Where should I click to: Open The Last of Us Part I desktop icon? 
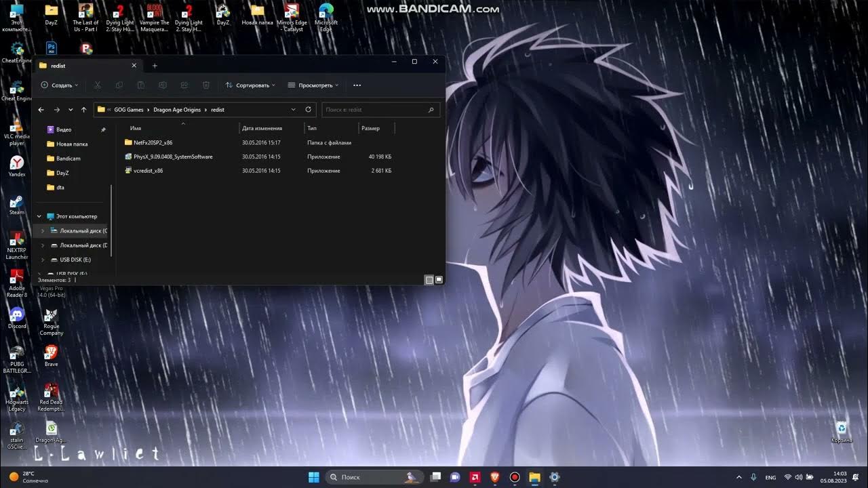tap(85, 18)
